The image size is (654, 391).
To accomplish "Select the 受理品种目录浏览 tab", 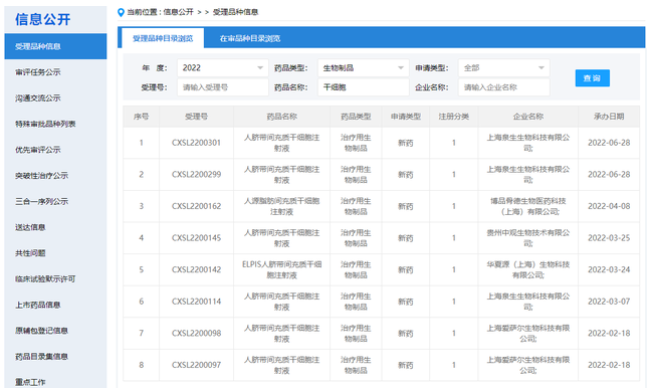I will [x=163, y=38].
